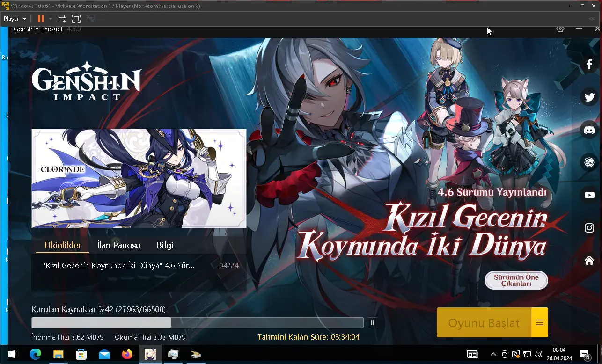Open the clock showing 00:04
The image size is (602, 364).
tap(559, 354)
